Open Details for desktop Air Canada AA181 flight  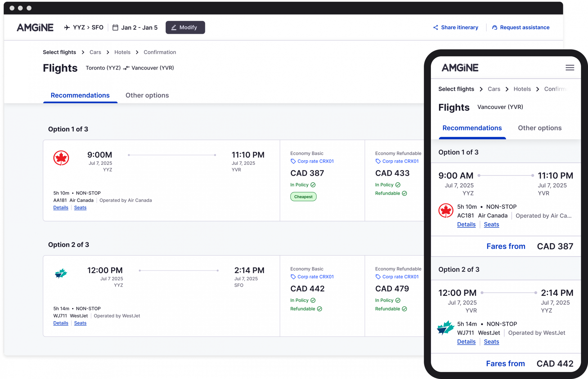(x=61, y=208)
